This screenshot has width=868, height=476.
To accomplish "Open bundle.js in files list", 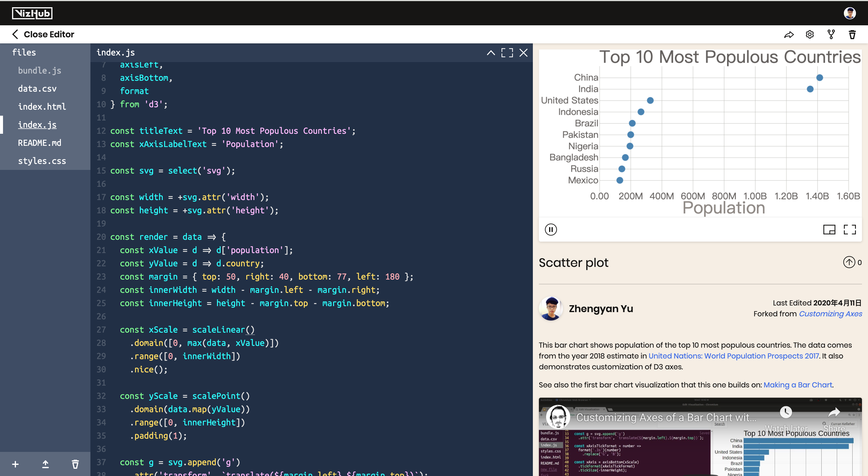I will 39,70.
